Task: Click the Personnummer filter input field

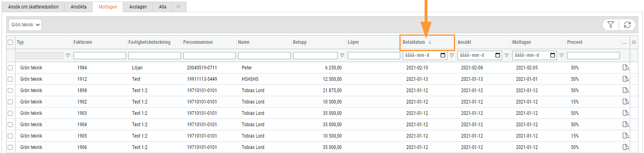Action: (209, 56)
